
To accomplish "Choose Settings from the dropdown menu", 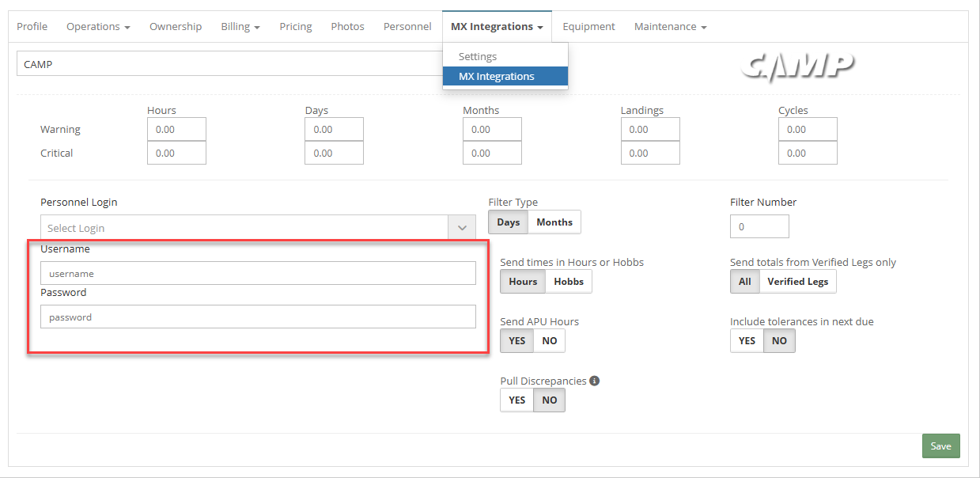I will click(x=505, y=57).
